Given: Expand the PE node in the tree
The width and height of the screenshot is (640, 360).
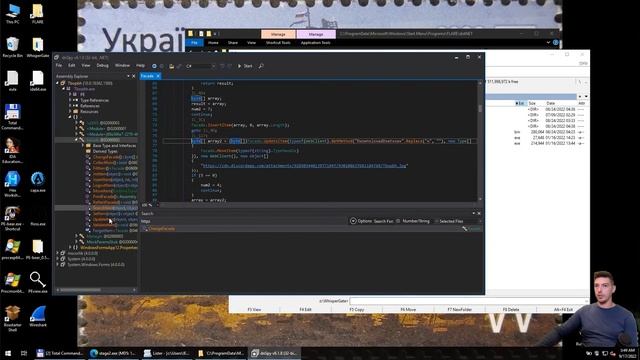Looking at the screenshot, I should (x=70, y=94).
